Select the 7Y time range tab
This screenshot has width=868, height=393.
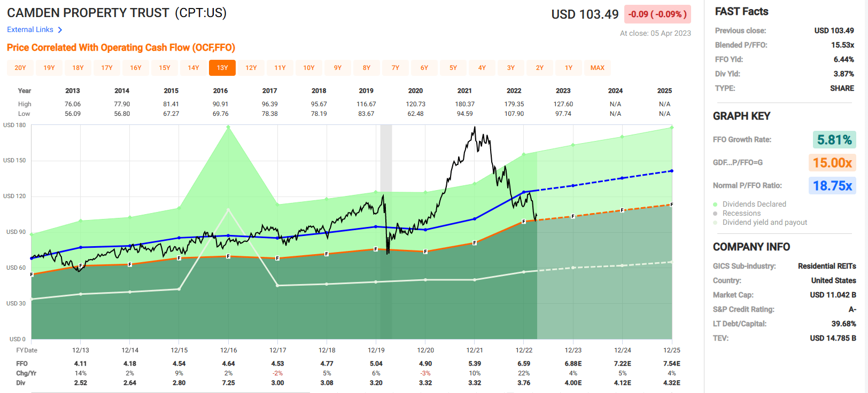coord(396,68)
